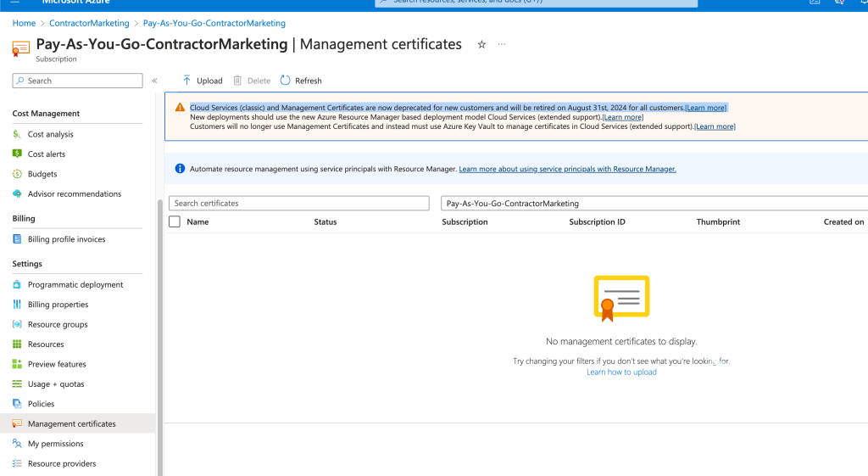
Task: Collapse the sidebar with double chevron
Action: (x=154, y=81)
